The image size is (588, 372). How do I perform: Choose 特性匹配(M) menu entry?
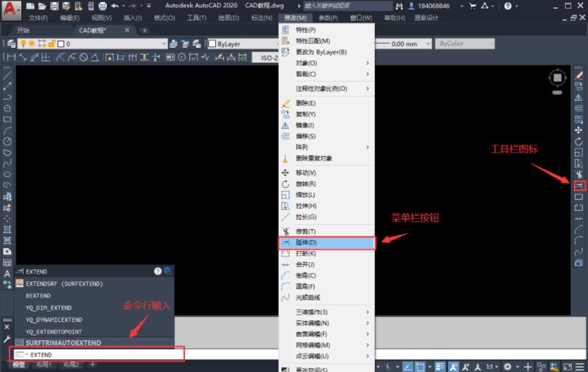click(x=326, y=41)
